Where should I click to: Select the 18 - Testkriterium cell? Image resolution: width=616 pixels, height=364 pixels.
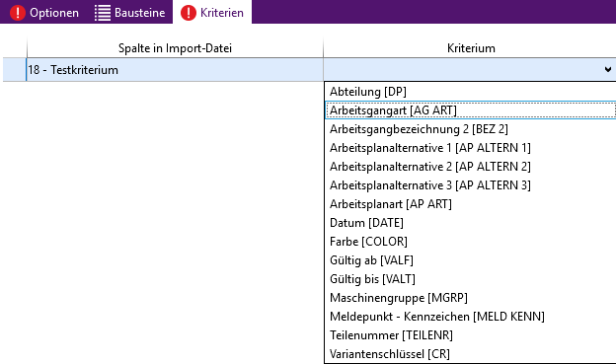pos(175,70)
